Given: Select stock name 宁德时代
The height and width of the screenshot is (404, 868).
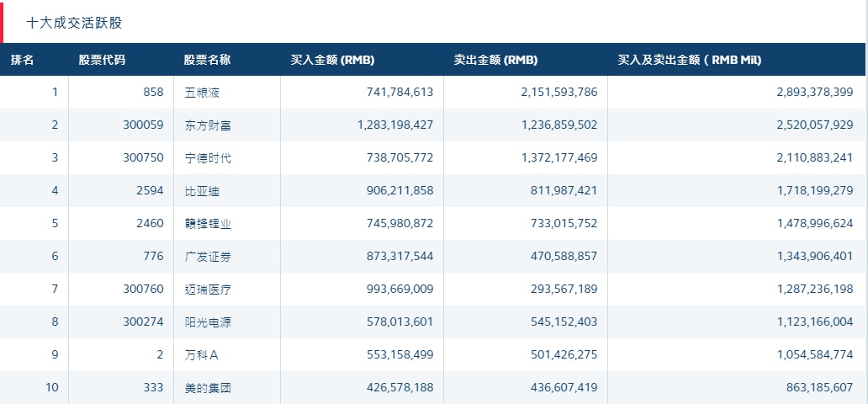Looking at the screenshot, I should (x=208, y=158).
